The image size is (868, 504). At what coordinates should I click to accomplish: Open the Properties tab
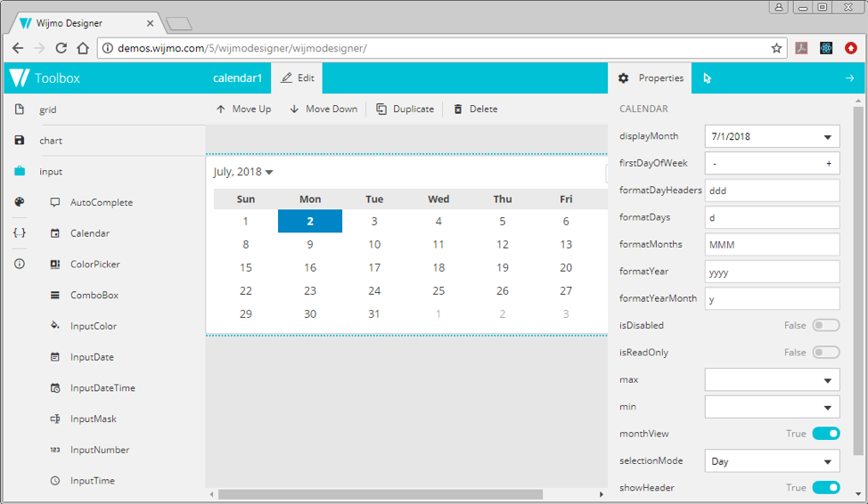(650, 78)
